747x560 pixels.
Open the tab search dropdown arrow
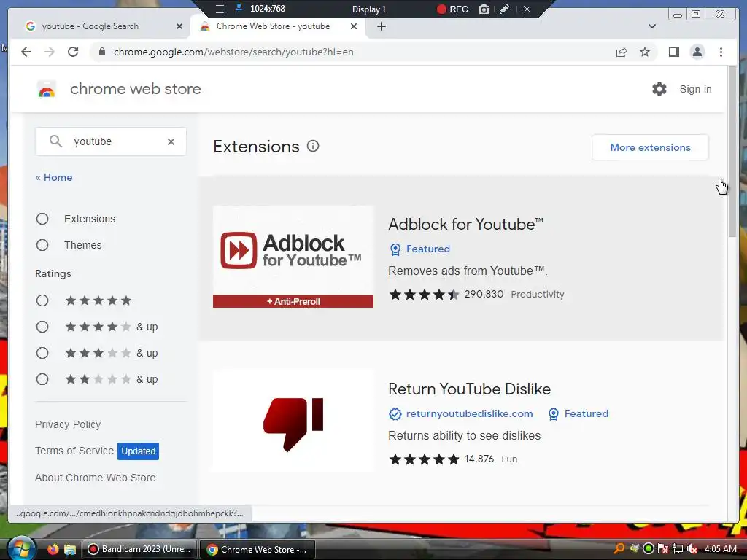click(652, 26)
